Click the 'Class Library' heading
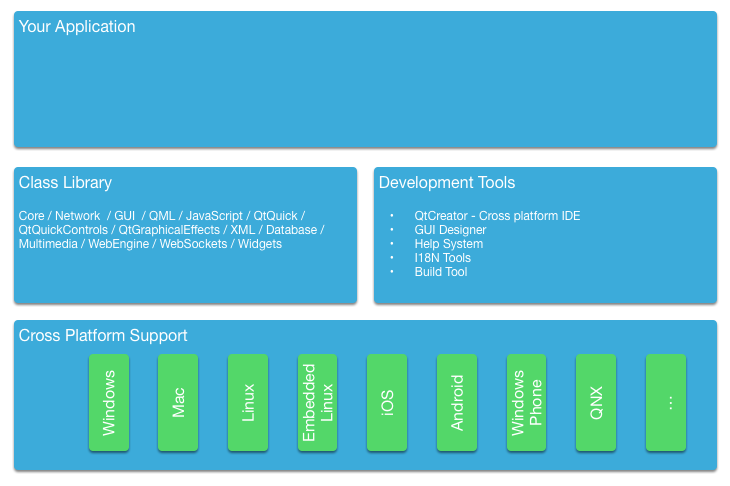 pos(65,183)
